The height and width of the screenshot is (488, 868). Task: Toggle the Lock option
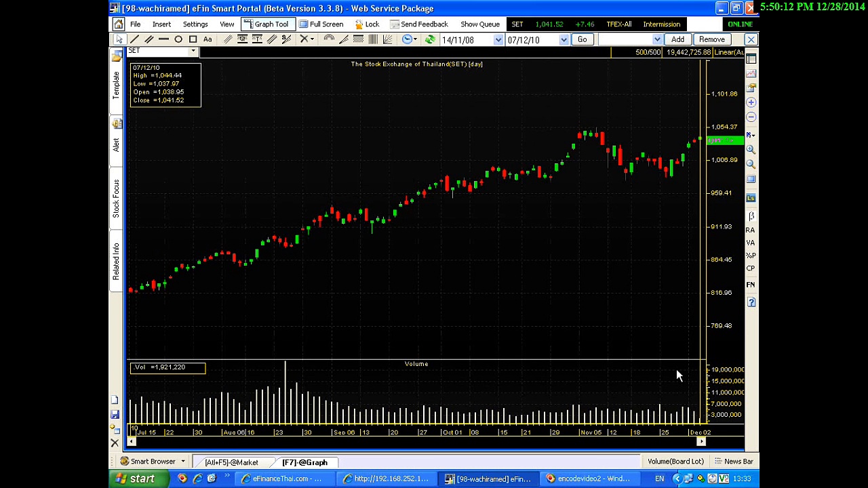pyautogui.click(x=367, y=24)
